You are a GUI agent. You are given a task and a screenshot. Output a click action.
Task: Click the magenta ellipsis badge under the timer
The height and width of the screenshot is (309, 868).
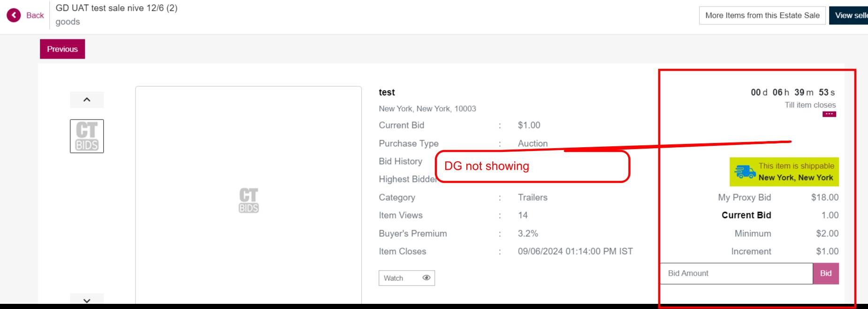pyautogui.click(x=829, y=114)
